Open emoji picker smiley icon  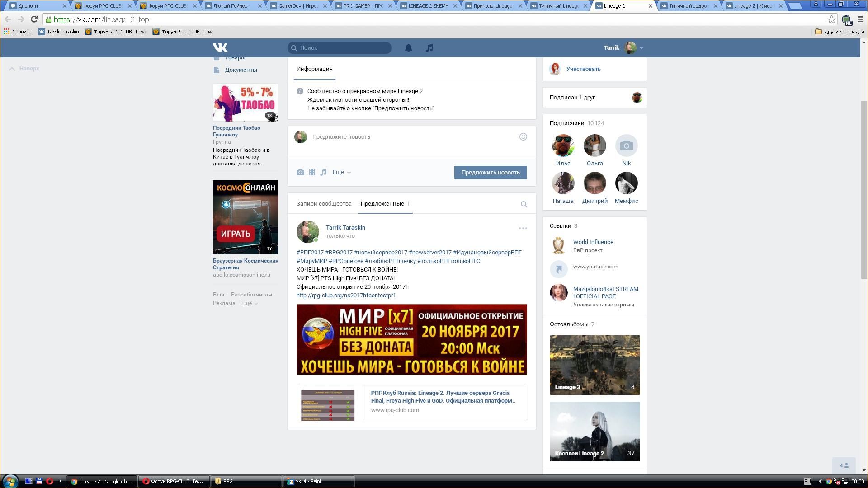[x=523, y=136]
